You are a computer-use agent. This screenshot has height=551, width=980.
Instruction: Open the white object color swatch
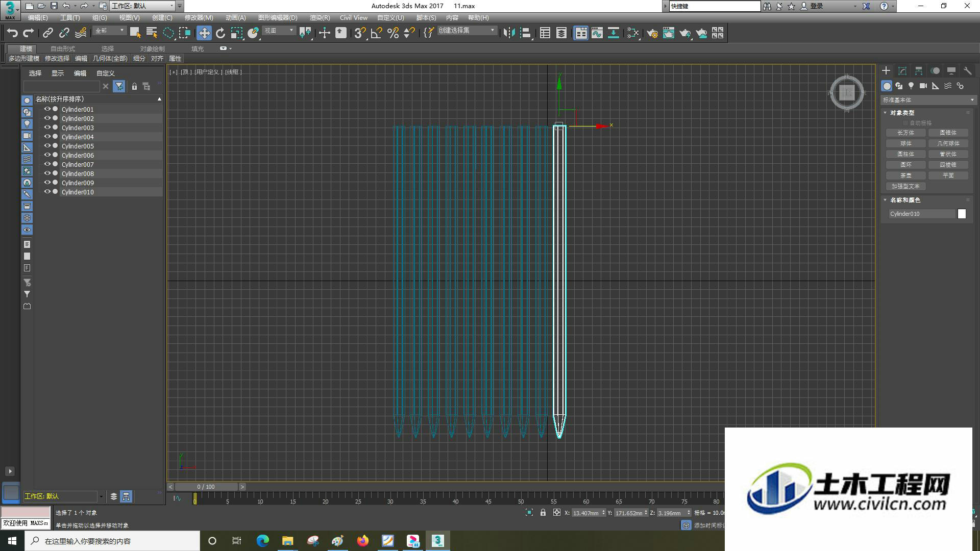point(962,214)
